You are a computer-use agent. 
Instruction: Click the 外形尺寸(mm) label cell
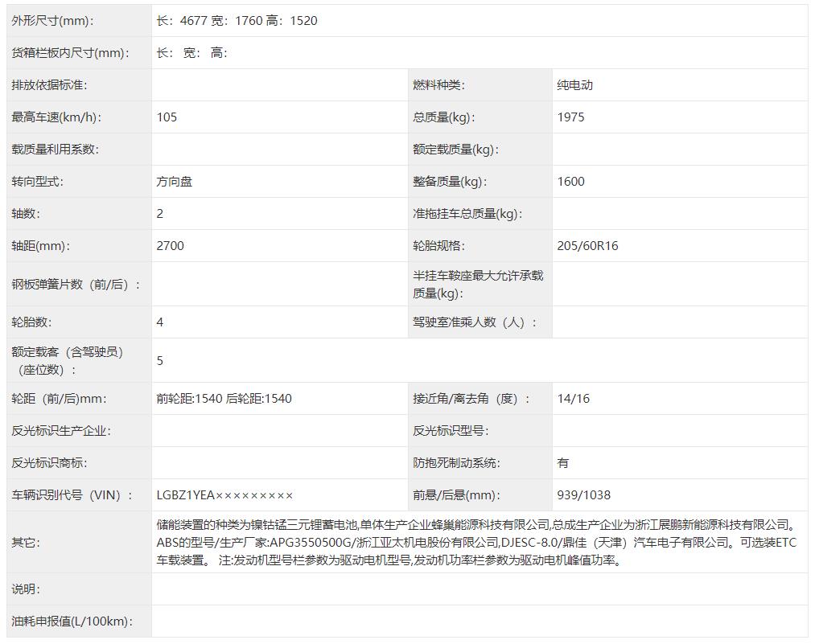point(52,21)
